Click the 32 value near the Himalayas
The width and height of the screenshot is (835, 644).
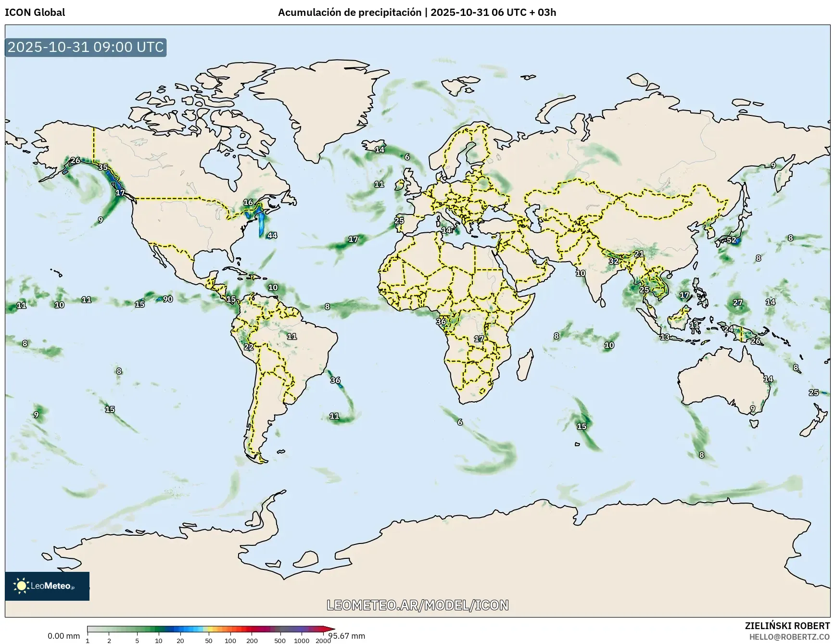pyautogui.click(x=613, y=261)
